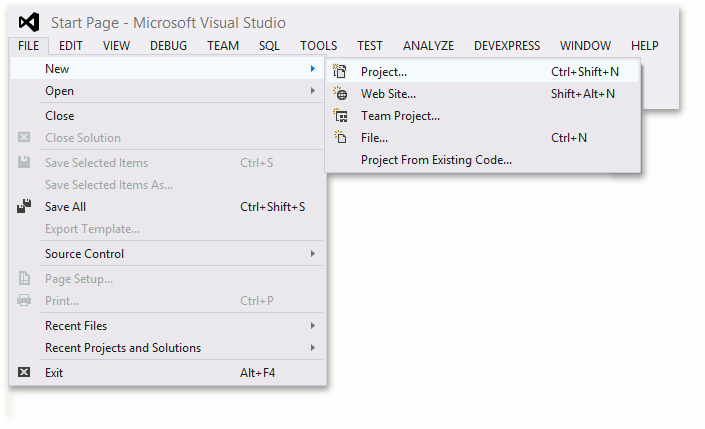This screenshot has height=429, width=705.
Task: Open the ANALYZE menu
Action: [428, 46]
